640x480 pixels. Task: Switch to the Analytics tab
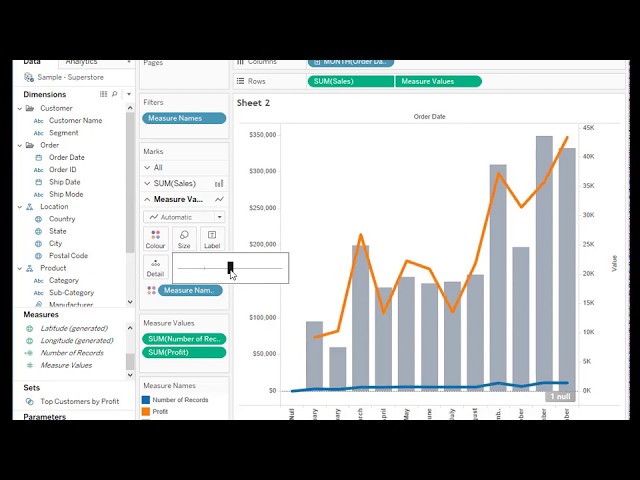tap(82, 63)
